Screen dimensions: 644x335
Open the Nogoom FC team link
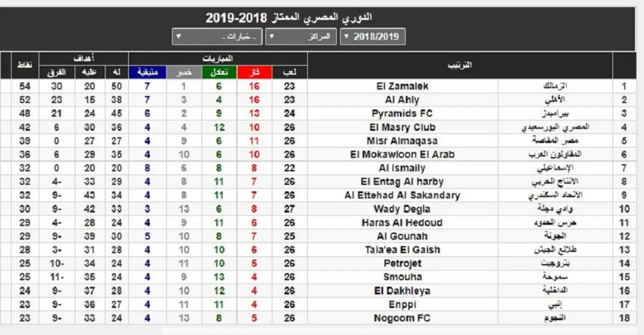[402, 318]
